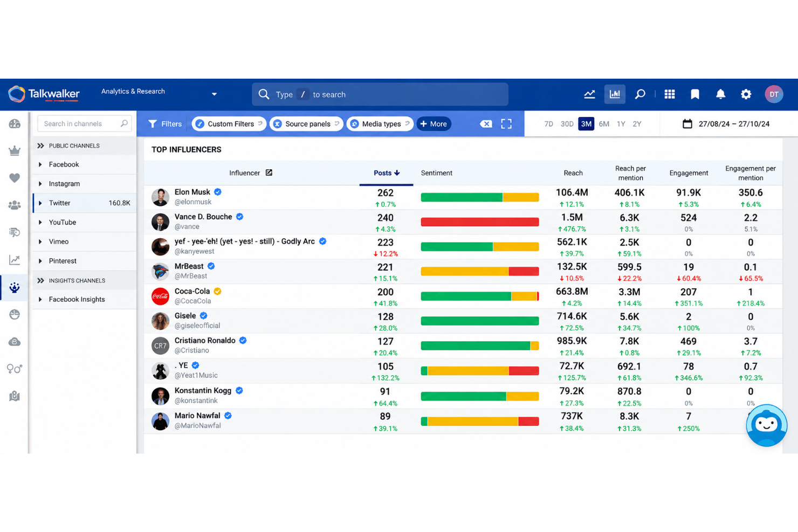The image size is (798, 532).
Task: Open the chatbot assistant bubble
Action: (766, 425)
